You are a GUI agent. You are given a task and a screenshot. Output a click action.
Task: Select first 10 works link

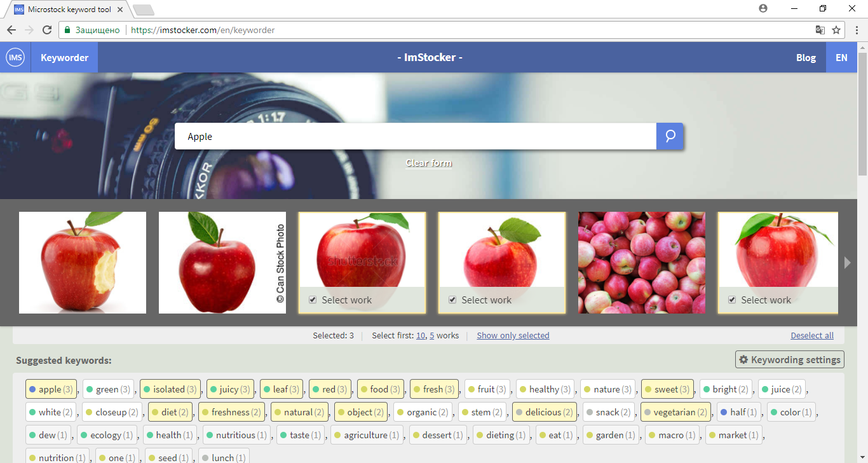pos(421,335)
